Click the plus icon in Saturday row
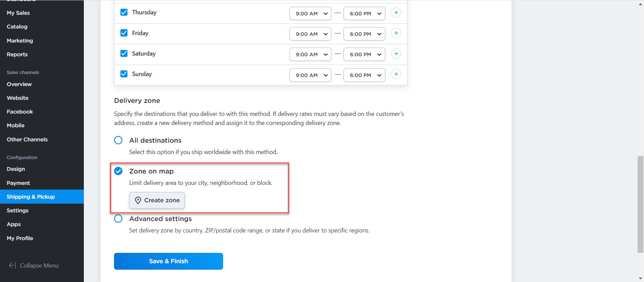Screen dimensions: 644x282 tap(396, 54)
